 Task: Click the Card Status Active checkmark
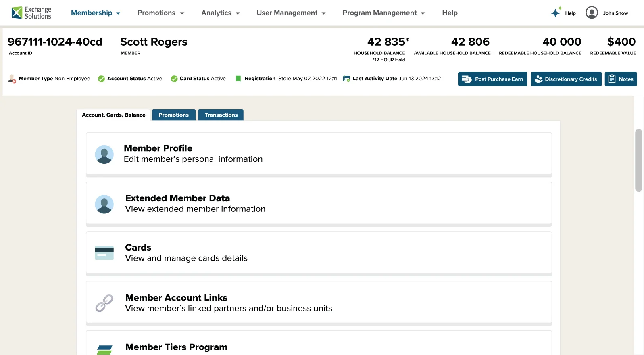coord(174,79)
